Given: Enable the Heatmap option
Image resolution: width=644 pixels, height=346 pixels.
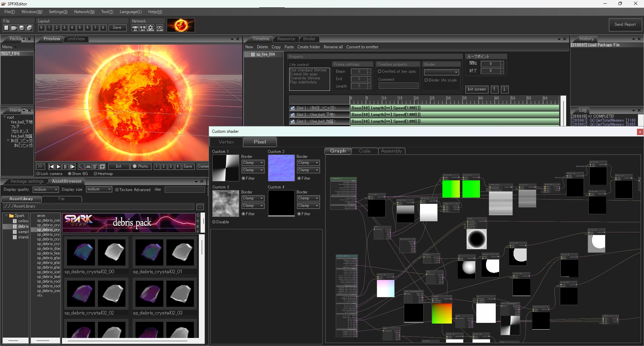Looking at the screenshot, I should pos(96,174).
